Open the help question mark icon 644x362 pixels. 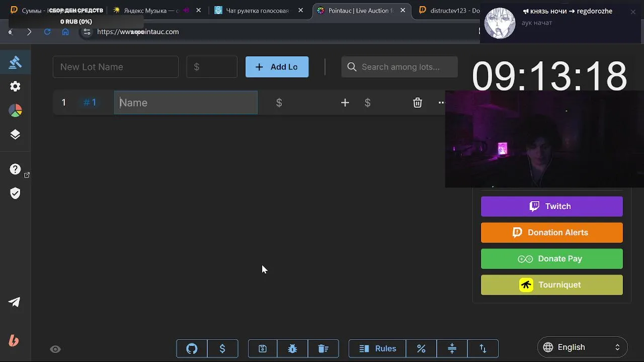click(x=15, y=169)
